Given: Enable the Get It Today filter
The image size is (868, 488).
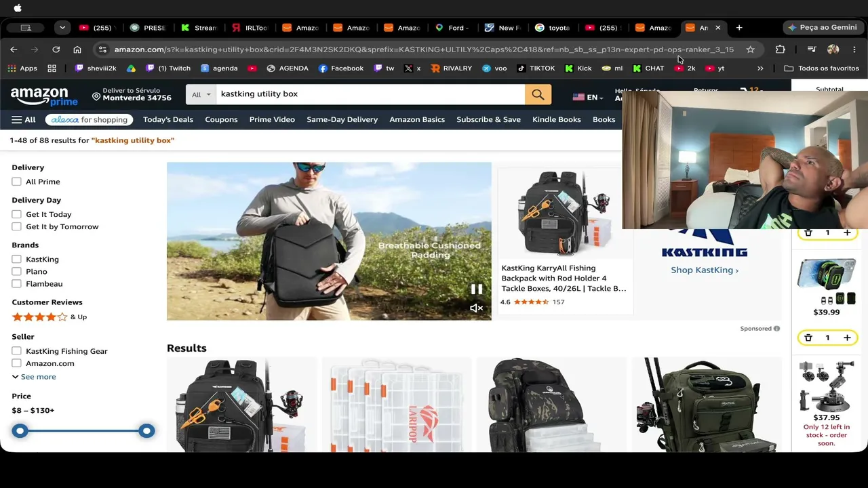Looking at the screenshot, I should coord(16,214).
